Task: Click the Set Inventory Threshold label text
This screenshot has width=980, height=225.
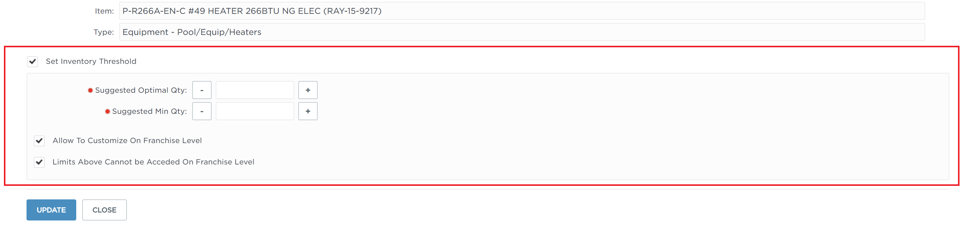Action: pos(91,61)
